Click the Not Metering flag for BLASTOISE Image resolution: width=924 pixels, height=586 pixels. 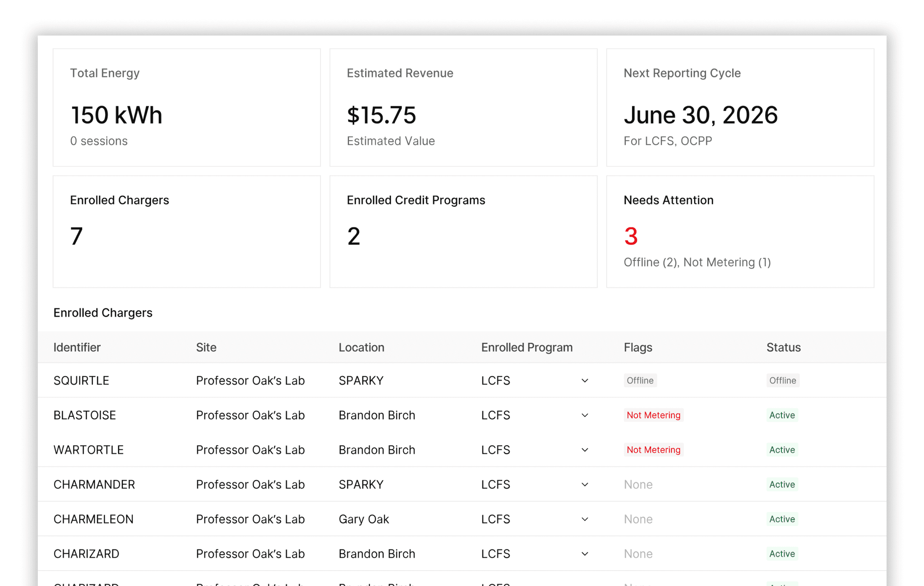(x=653, y=415)
